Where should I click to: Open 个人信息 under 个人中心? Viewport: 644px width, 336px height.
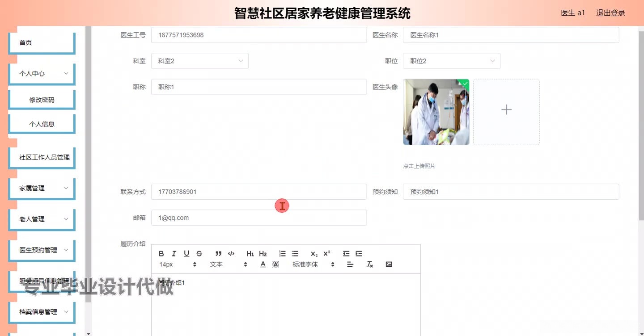[x=42, y=124]
